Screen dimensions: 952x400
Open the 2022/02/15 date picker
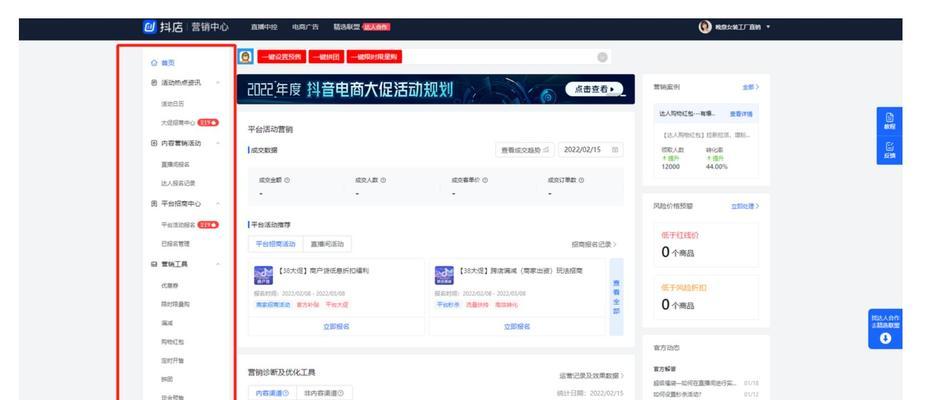[x=591, y=149]
